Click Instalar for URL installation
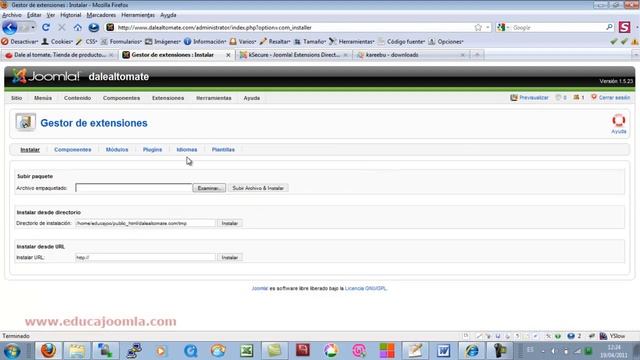640x360 pixels. [x=229, y=258]
